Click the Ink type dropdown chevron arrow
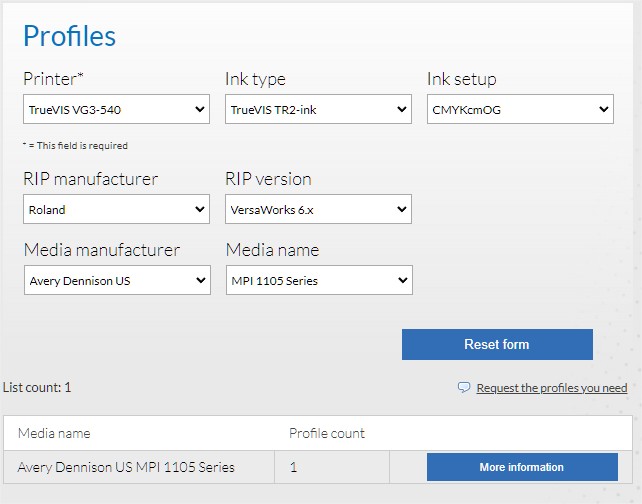The image size is (642, 504). coord(402,109)
